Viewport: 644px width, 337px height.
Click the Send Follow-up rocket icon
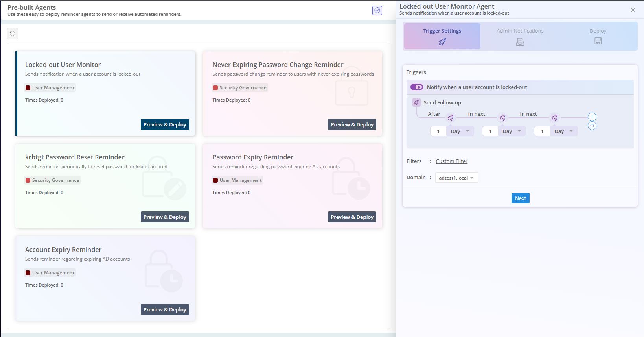pos(416,102)
